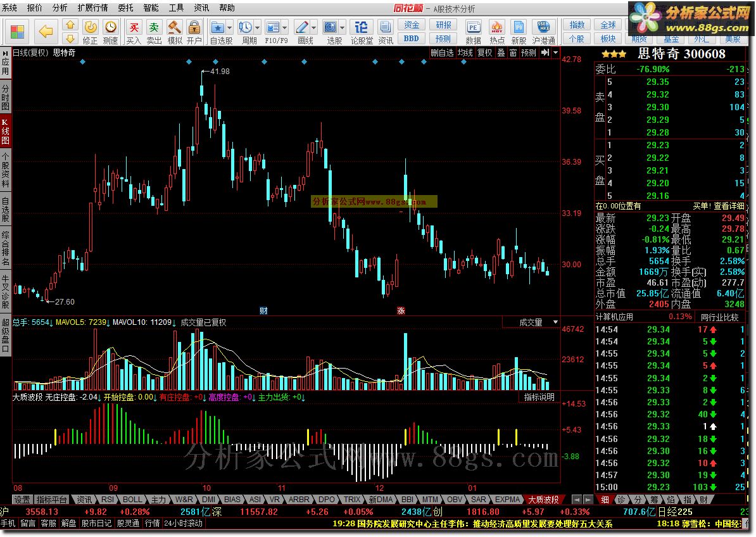
Task: Expand the chart header options dropdown arrow
Action: [x=555, y=53]
